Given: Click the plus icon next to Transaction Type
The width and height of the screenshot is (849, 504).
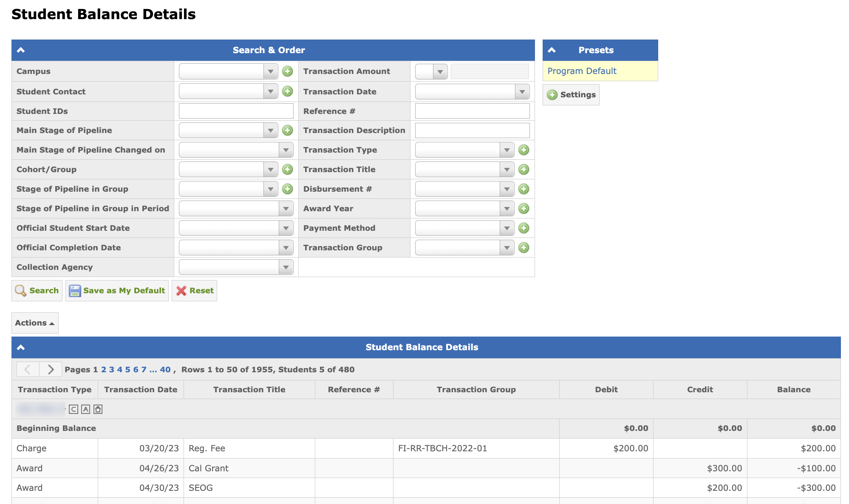Looking at the screenshot, I should (524, 150).
